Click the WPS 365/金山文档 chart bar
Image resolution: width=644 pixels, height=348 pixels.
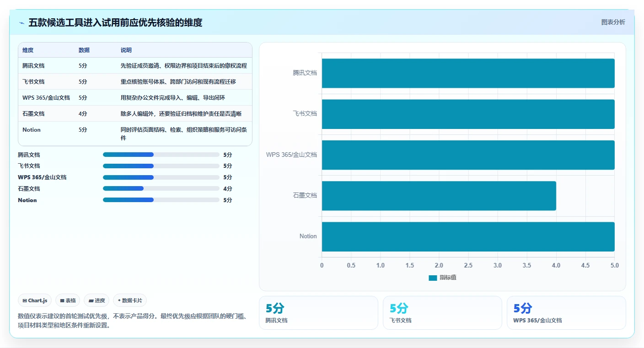[x=468, y=155]
